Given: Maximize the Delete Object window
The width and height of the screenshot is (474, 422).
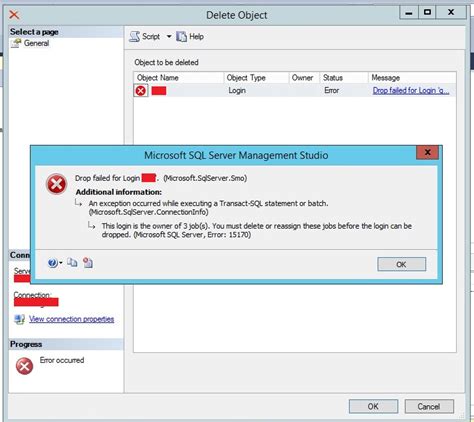Looking at the screenshot, I should (427, 13).
